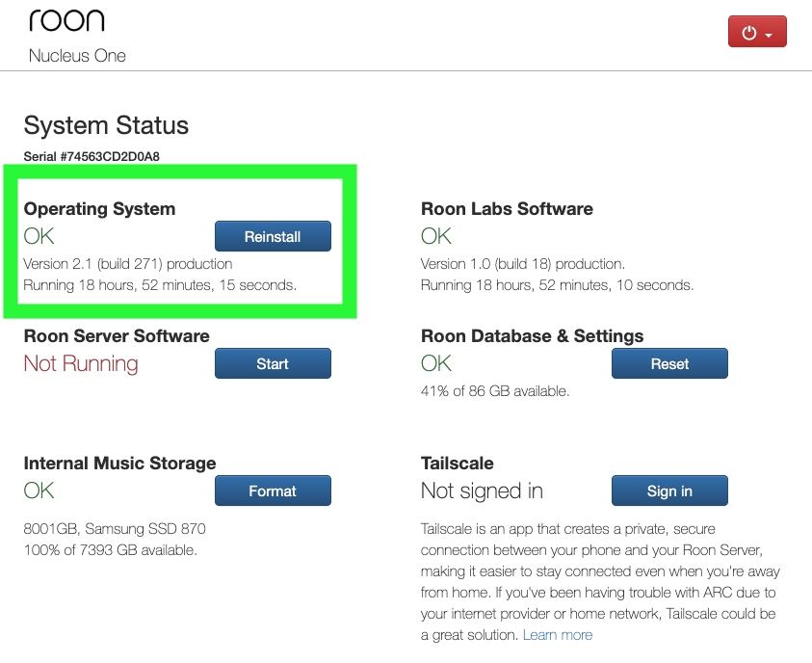Image resolution: width=812 pixels, height=663 pixels.
Task: Click the Not Running status text
Action: pos(81,363)
